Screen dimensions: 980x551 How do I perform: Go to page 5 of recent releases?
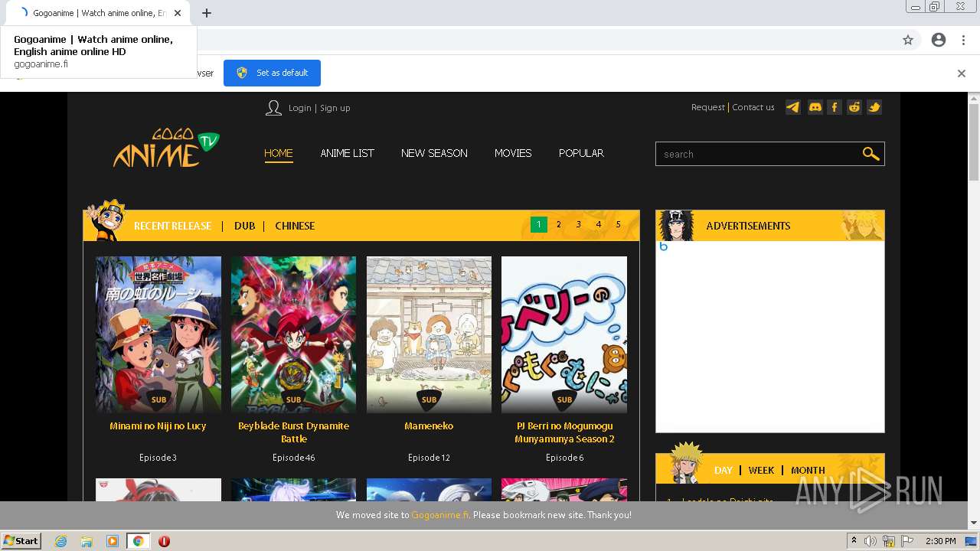point(619,225)
